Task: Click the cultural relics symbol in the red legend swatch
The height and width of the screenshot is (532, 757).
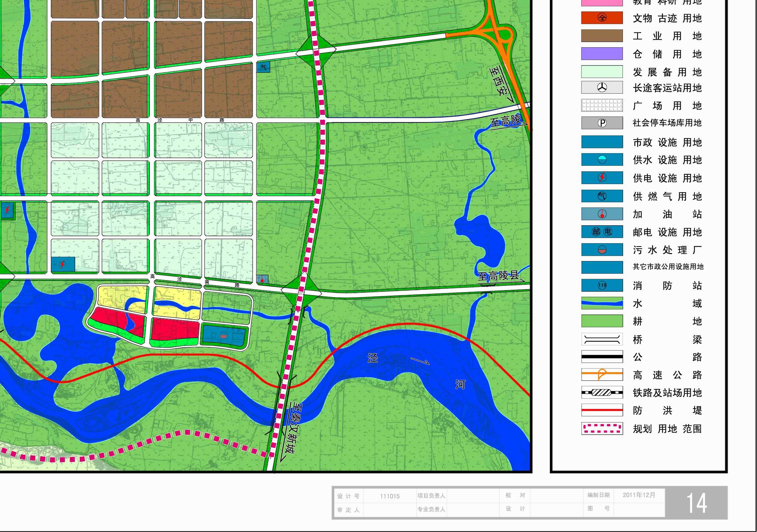Action: click(x=602, y=18)
